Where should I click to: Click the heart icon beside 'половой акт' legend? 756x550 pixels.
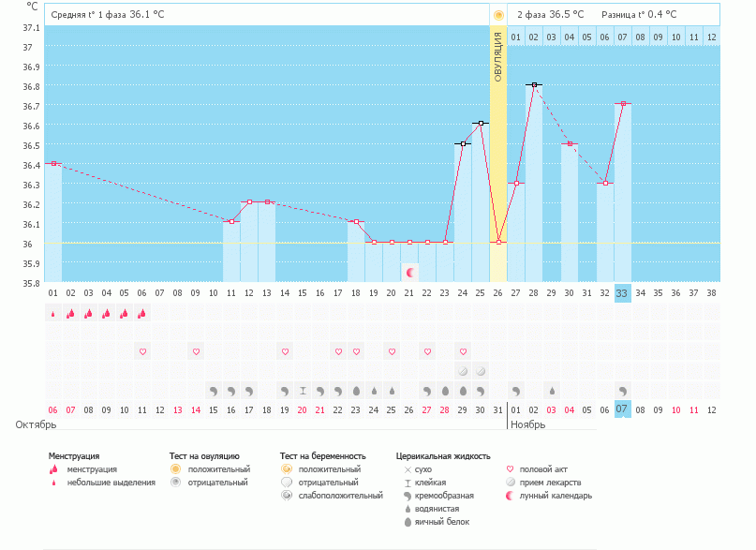[x=511, y=468]
